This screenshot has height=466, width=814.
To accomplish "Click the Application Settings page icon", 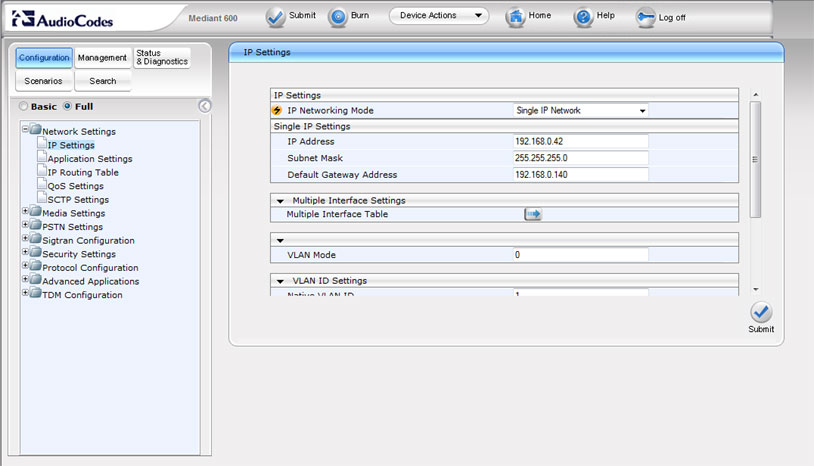I will coord(42,156).
